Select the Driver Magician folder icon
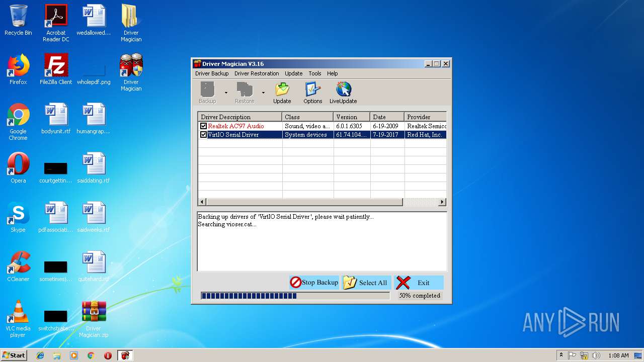This screenshot has width=644, height=362. tap(131, 23)
